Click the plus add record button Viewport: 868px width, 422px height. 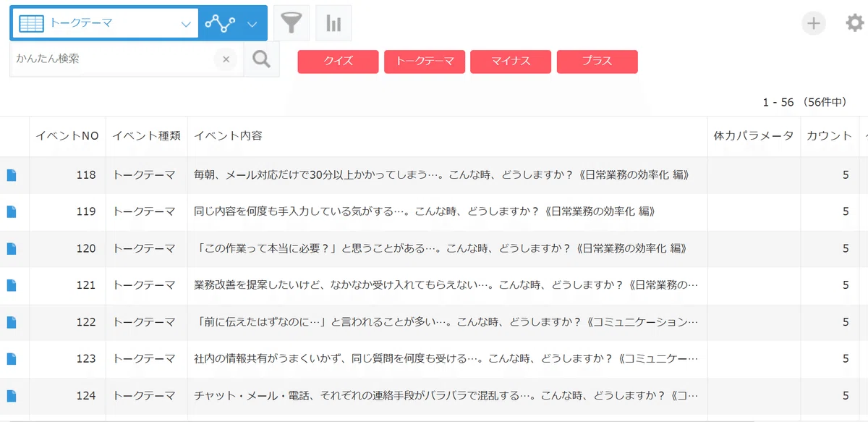[814, 23]
